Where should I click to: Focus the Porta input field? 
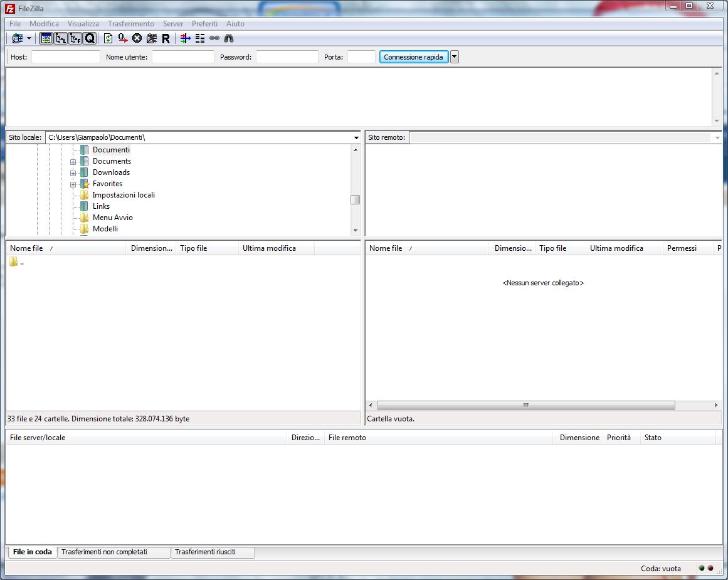coord(361,57)
